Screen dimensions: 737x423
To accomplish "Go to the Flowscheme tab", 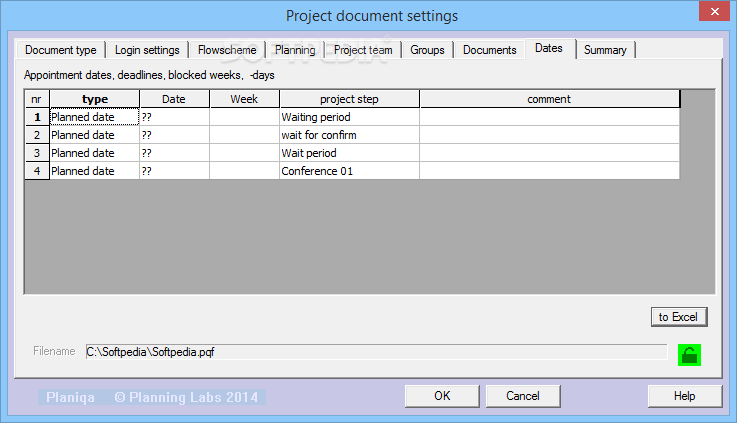I will pyautogui.click(x=227, y=50).
